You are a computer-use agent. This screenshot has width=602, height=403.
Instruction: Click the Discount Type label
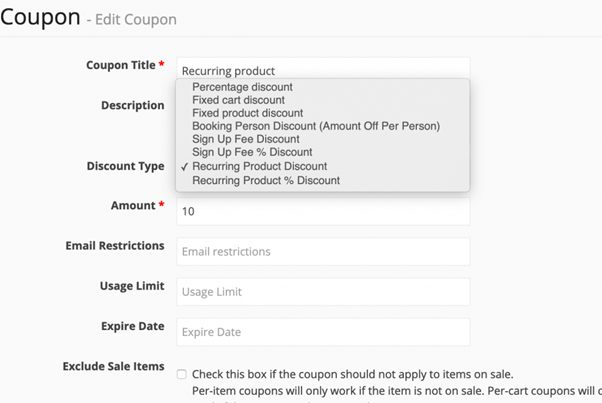point(125,166)
